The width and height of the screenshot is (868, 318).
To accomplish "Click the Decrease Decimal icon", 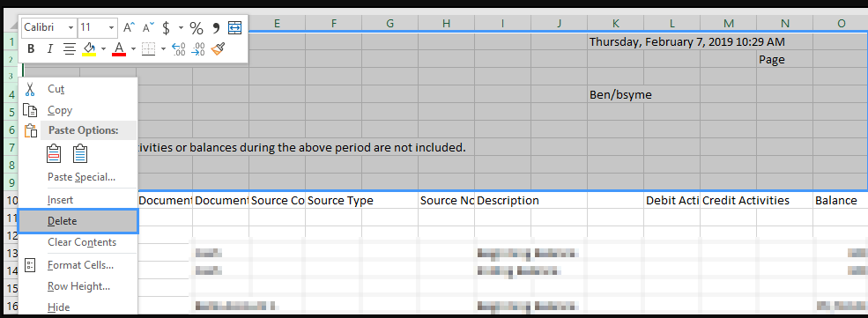I will pyautogui.click(x=198, y=48).
